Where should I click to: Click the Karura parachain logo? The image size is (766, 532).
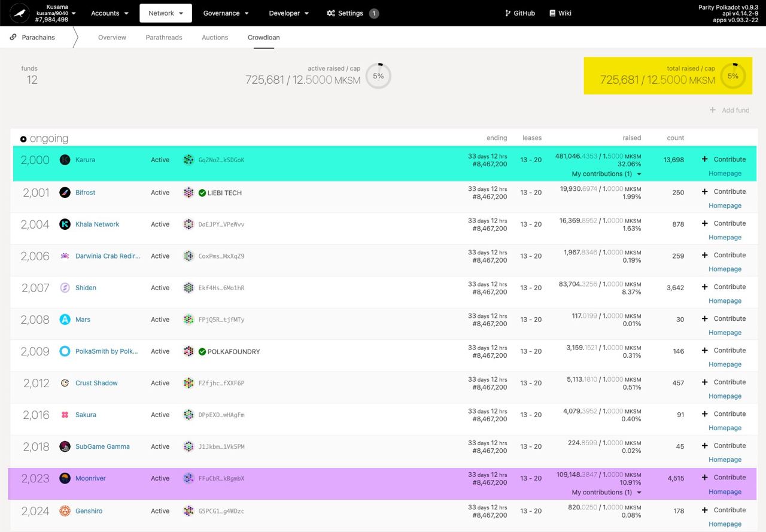65,160
